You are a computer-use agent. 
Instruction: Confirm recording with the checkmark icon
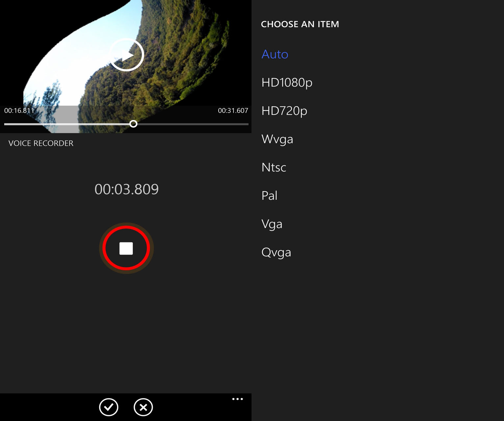point(108,407)
